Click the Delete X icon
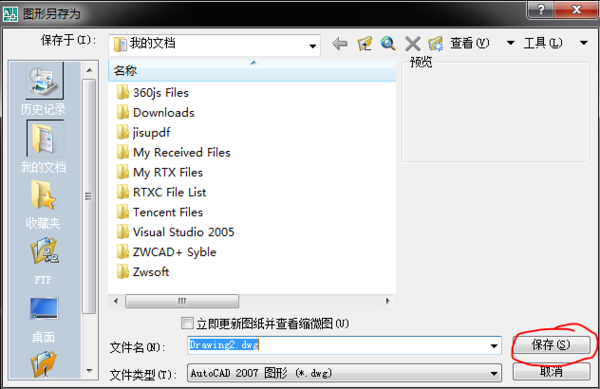The image size is (600, 389). [x=412, y=44]
